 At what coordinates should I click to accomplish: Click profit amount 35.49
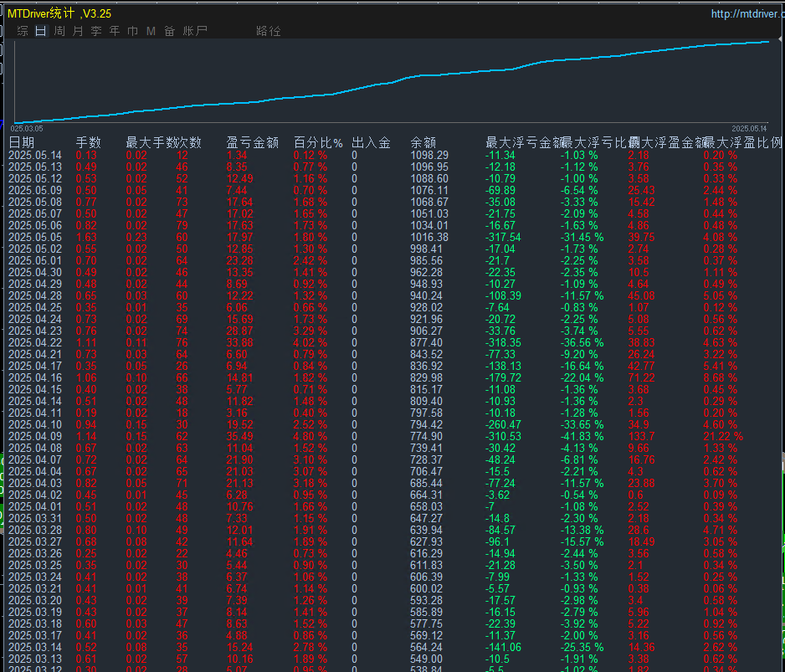click(240, 436)
